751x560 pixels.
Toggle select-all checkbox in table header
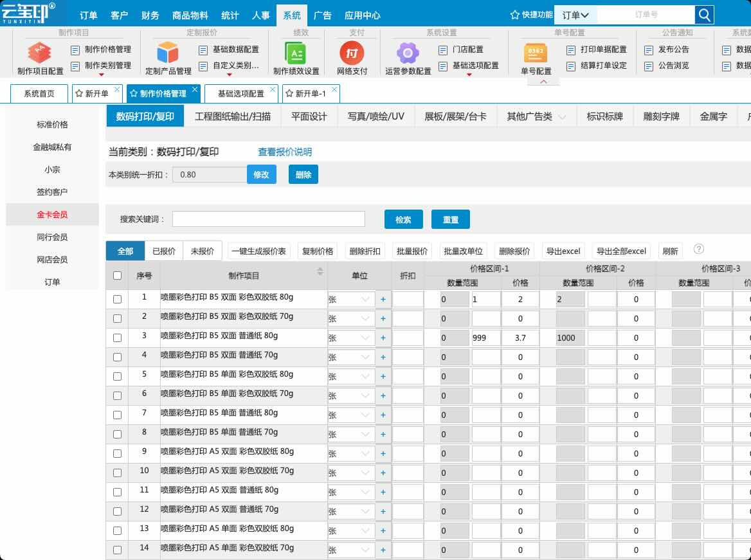tap(117, 275)
